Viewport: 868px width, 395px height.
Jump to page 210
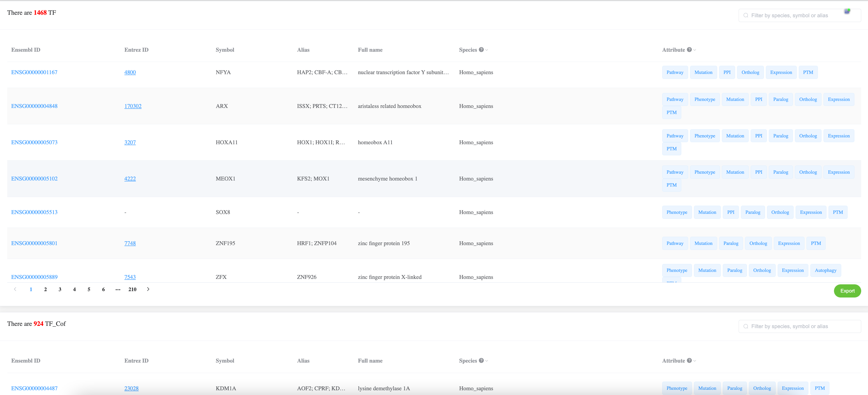(x=132, y=289)
